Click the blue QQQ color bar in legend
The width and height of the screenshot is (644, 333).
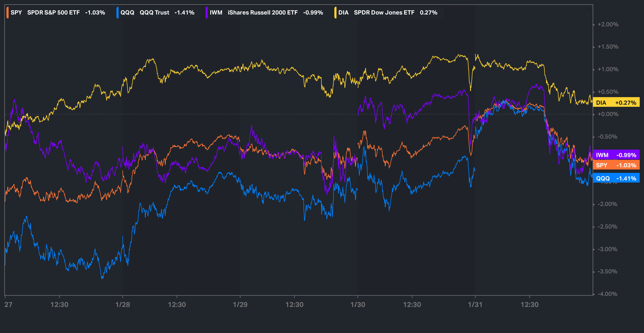pos(118,13)
